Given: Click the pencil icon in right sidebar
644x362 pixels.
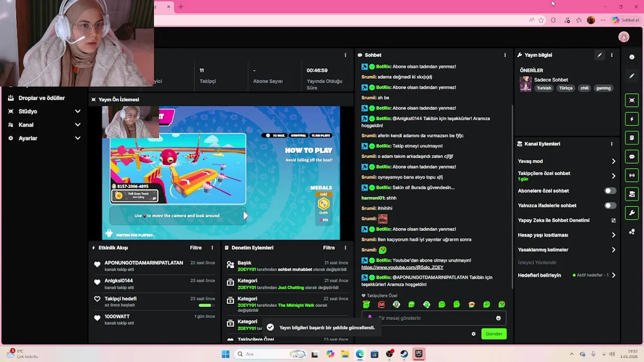Looking at the screenshot, I should [x=632, y=76].
